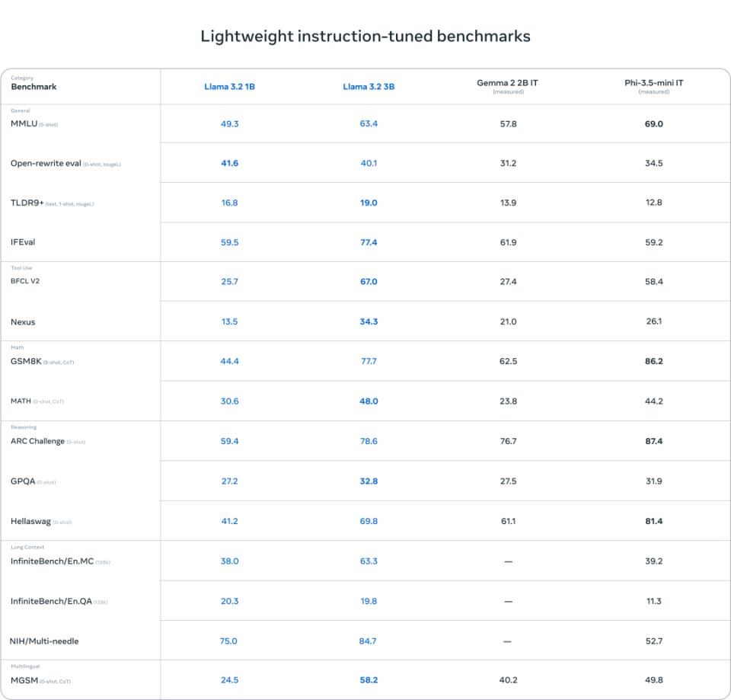Image resolution: width=731 pixels, height=700 pixels.
Task: Select the InfiniteBench/En.MC row label
Action: coord(50,561)
